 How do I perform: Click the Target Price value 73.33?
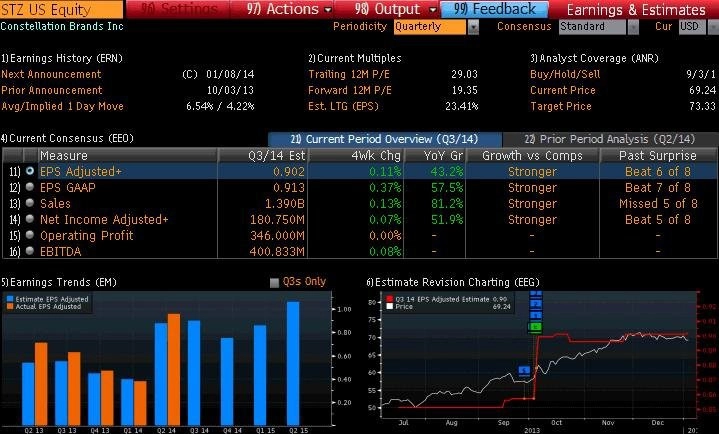tap(702, 106)
